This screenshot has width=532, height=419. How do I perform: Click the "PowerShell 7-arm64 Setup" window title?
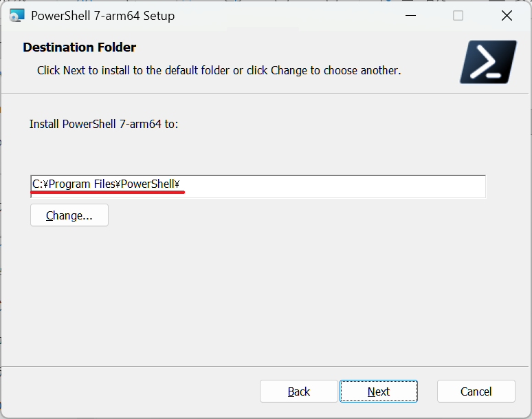pyautogui.click(x=103, y=16)
